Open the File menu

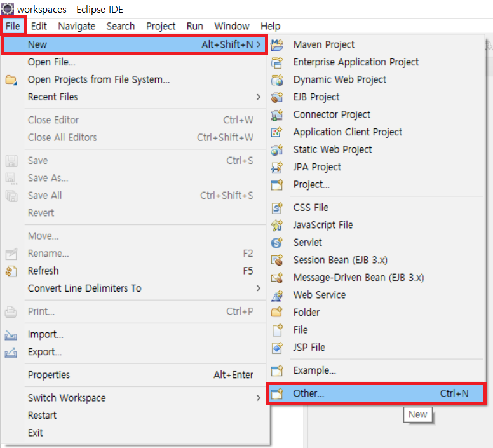point(13,26)
